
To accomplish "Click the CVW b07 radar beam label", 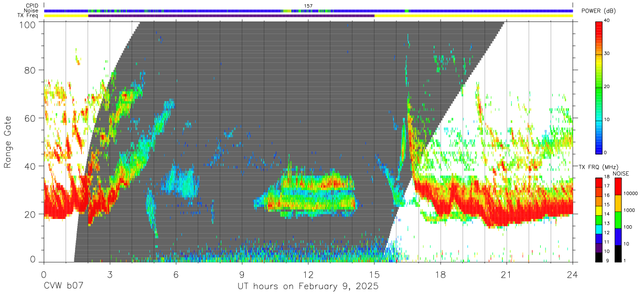I will (63, 287).
